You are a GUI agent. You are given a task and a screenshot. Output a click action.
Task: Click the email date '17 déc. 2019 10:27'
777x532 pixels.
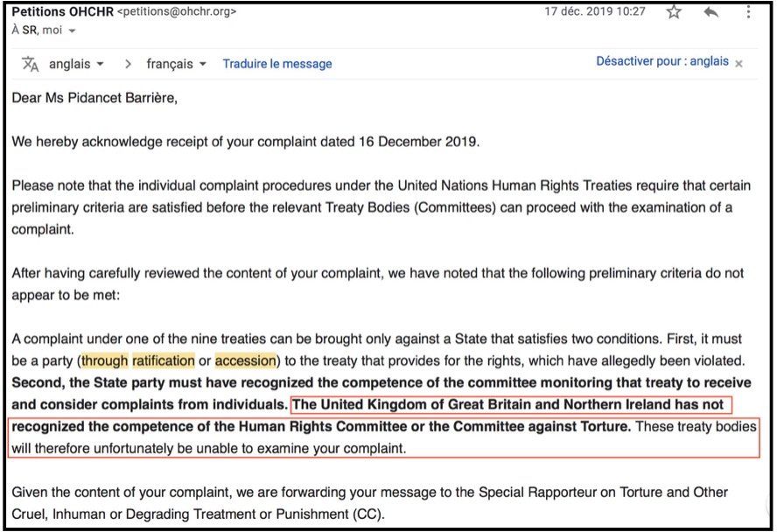pos(595,11)
